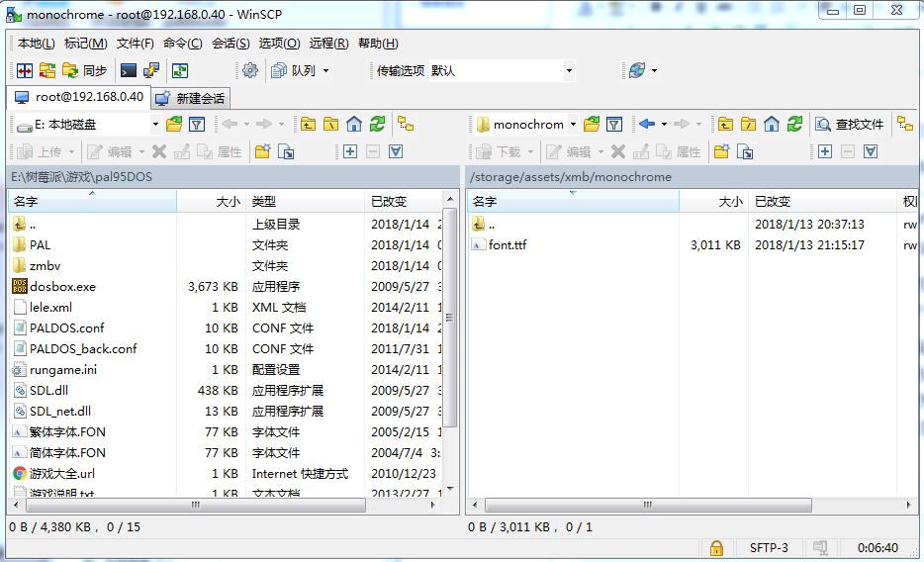The image size is (924, 562).
Task: Click remote panel back arrow
Action: pos(647,124)
